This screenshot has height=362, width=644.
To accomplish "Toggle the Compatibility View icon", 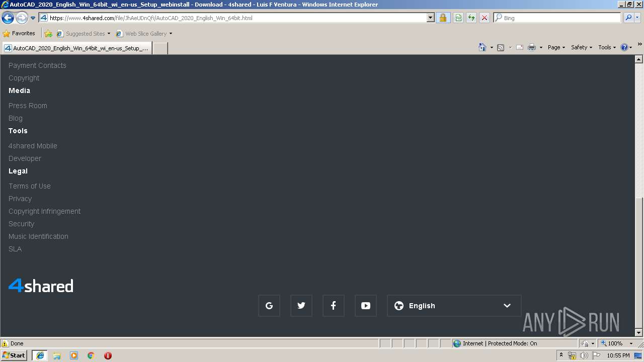I will click(458, 18).
